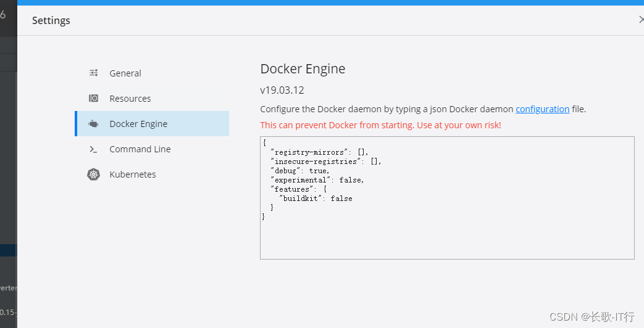
Task: Go to Command Line settings
Action: pyautogui.click(x=140, y=149)
